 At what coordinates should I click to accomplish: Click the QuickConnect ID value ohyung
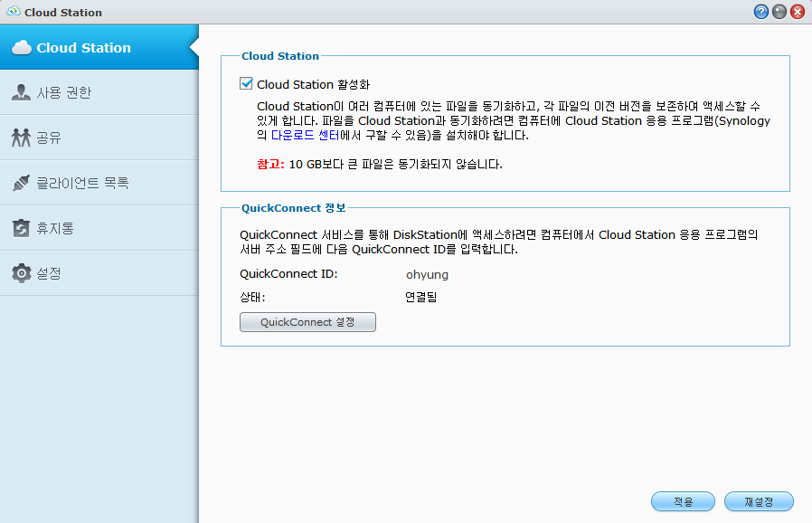click(427, 275)
